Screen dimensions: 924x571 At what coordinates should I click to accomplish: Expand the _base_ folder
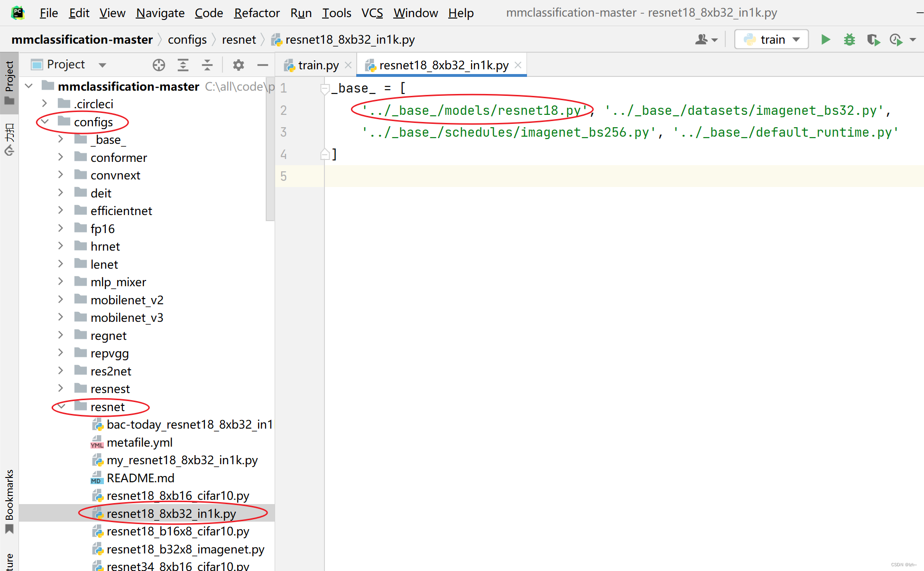60,139
